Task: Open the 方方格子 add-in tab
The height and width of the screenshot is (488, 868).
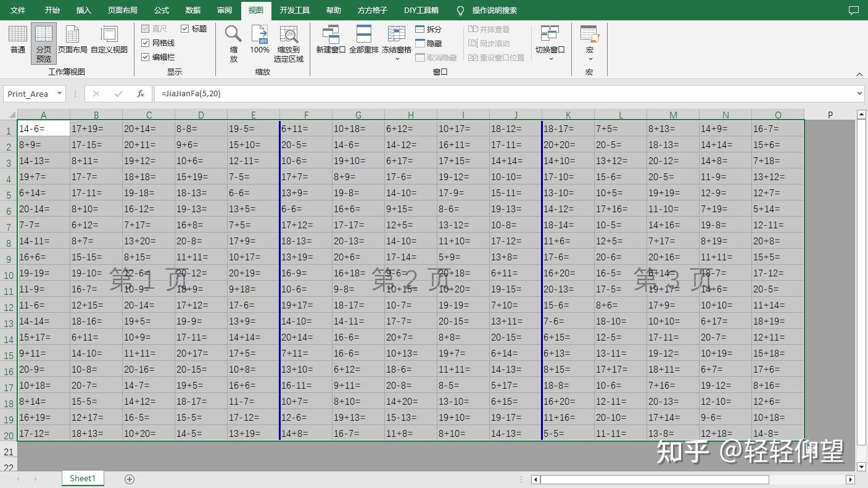Action: (373, 10)
